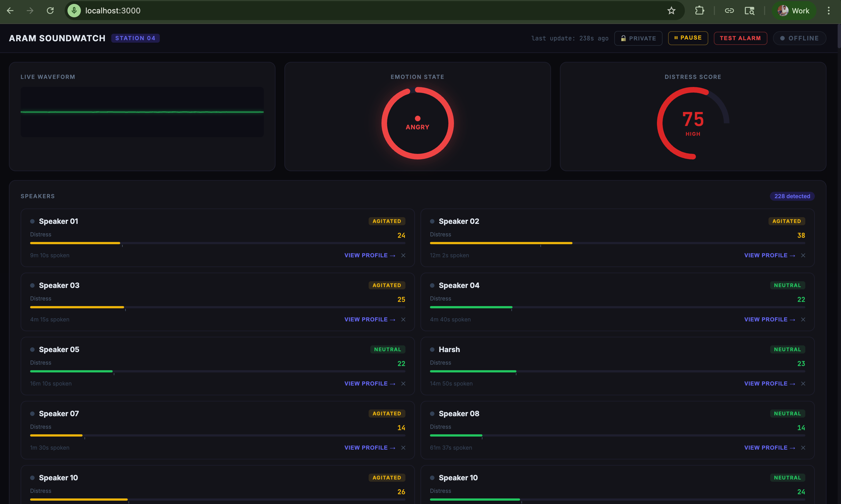This screenshot has width=841, height=504.
Task: Pause live monitoring with PAUSE button
Action: coord(688,38)
